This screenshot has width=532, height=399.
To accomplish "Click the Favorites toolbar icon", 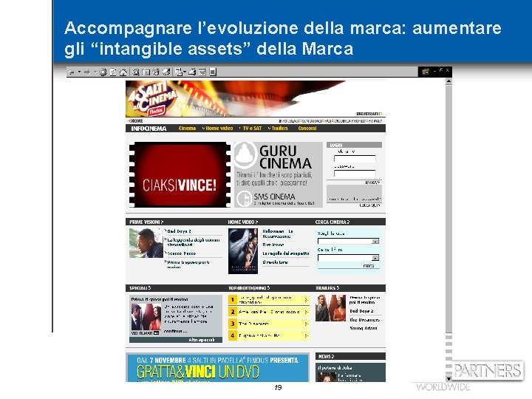I will coord(146,72).
